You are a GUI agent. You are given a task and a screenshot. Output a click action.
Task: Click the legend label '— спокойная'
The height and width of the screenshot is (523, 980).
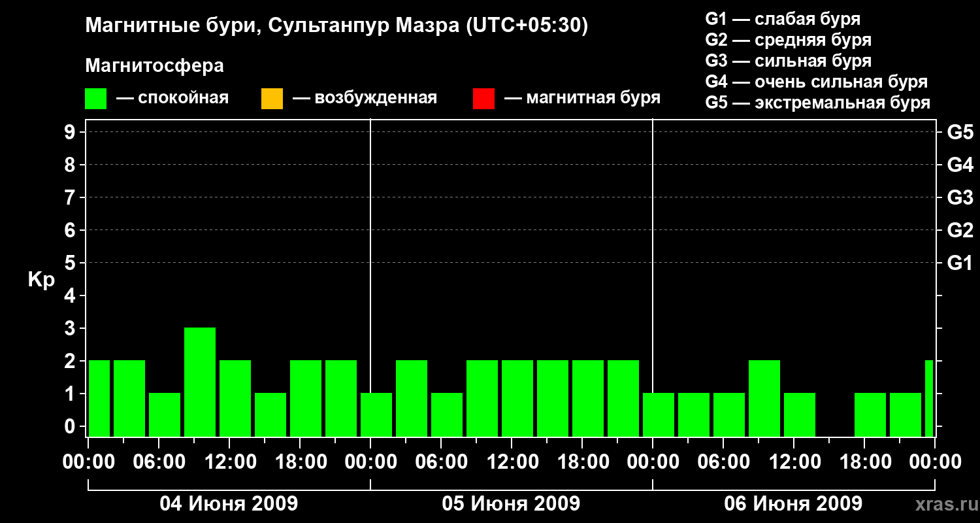(172, 99)
